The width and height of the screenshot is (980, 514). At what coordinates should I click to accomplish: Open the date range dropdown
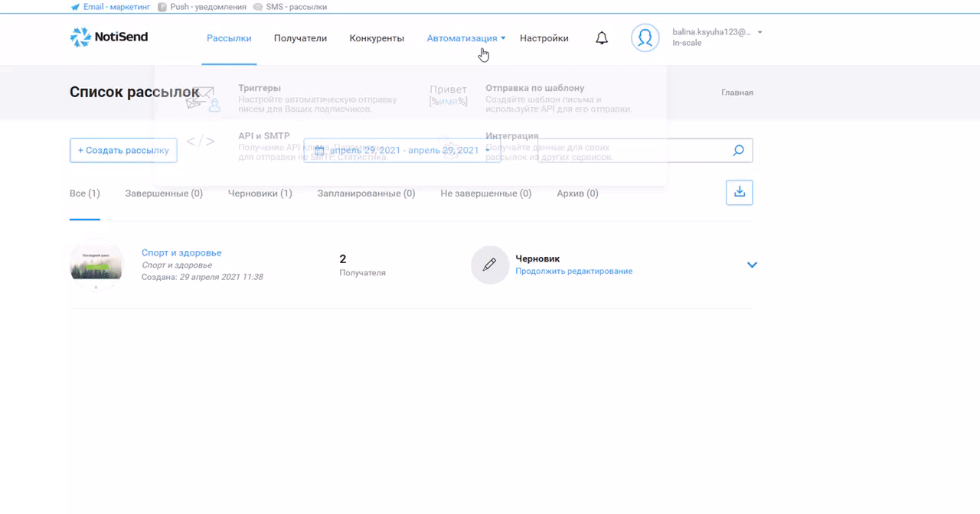[x=403, y=151]
